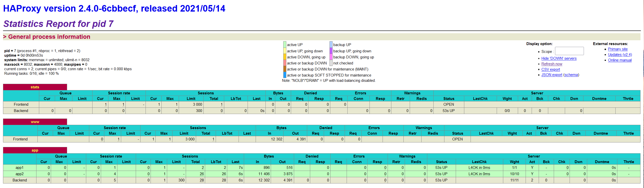
Task: Click app1 weight value 1/1
Action: (x=514, y=168)
